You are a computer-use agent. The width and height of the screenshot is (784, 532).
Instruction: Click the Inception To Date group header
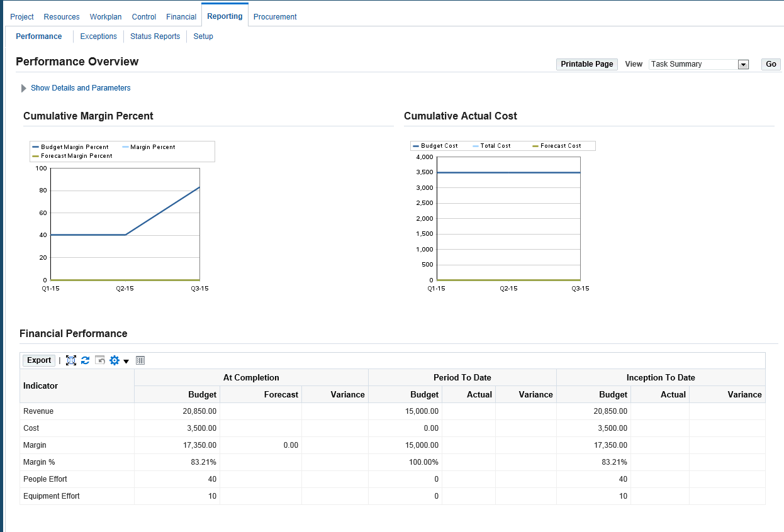tap(661, 377)
